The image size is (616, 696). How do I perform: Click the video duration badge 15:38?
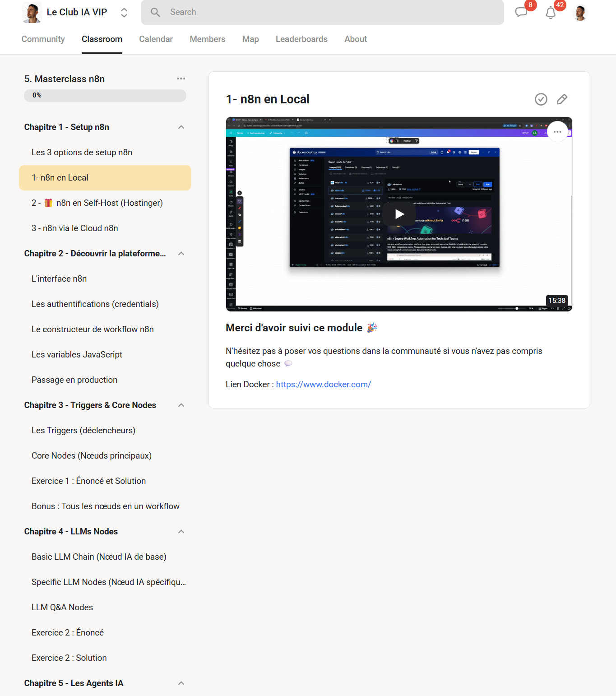coord(557,301)
